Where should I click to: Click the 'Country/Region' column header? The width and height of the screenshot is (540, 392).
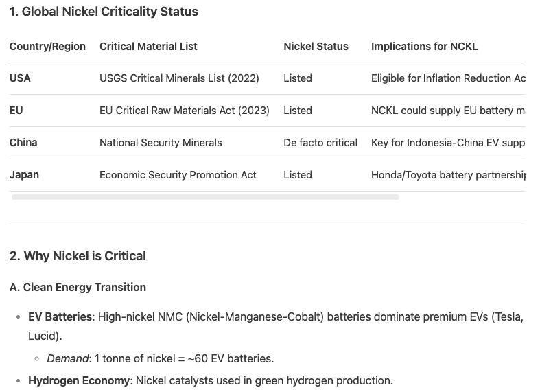tap(47, 47)
